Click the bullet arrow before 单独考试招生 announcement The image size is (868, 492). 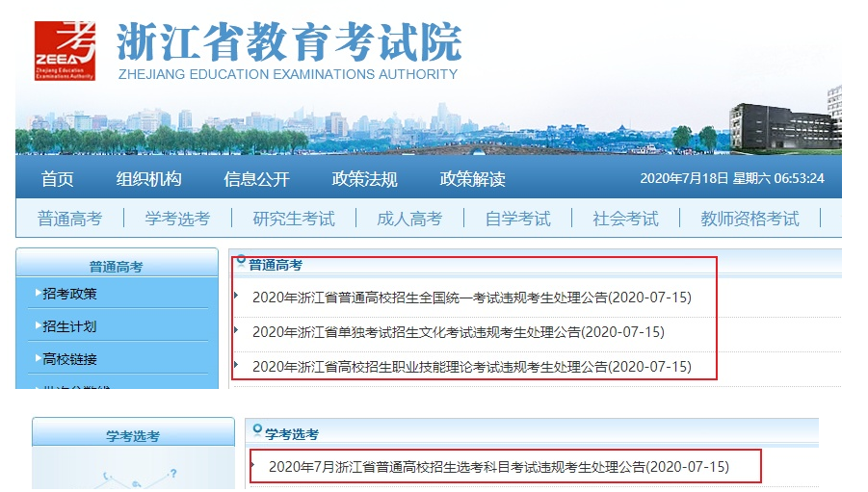click(236, 330)
